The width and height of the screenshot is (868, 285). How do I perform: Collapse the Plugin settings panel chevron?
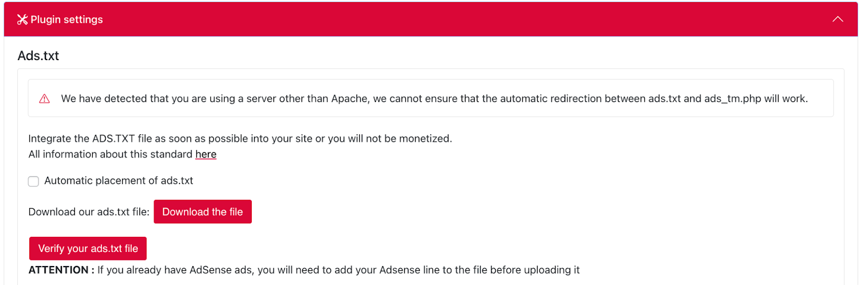point(838,20)
